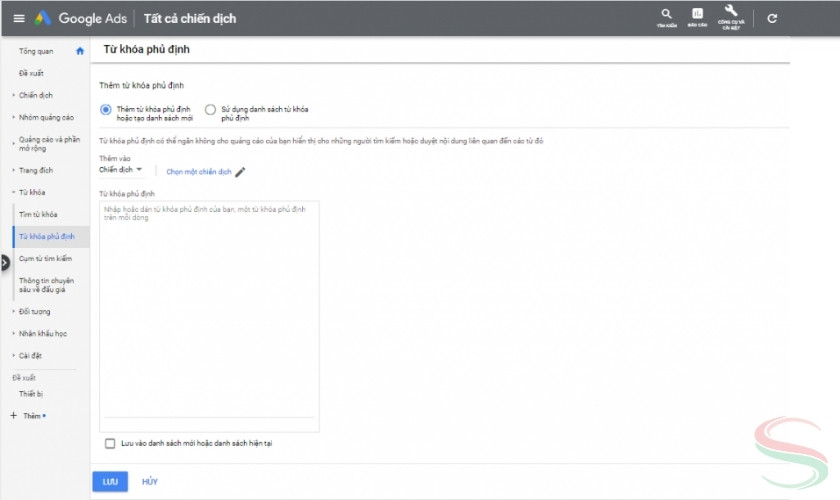Click the blue LƯU button
The width and height of the screenshot is (840, 500).
(x=110, y=482)
